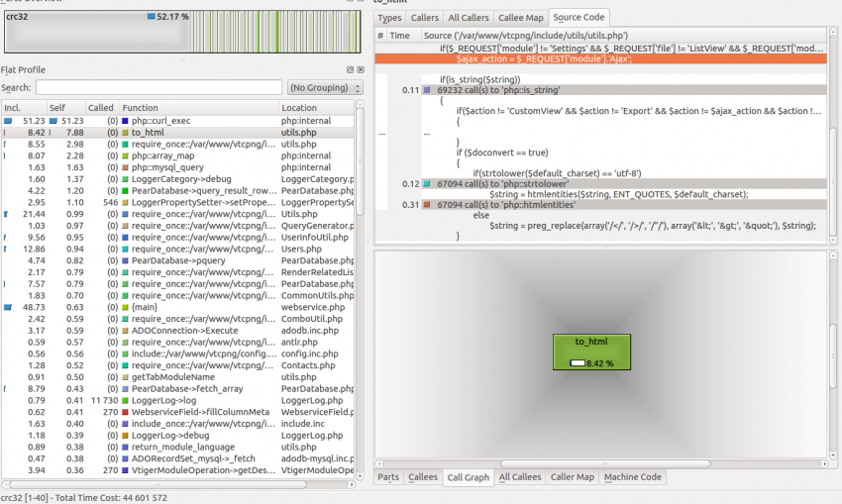Close the Flat Profile dock panel
Screen dimensions: 842x504
tap(361, 70)
